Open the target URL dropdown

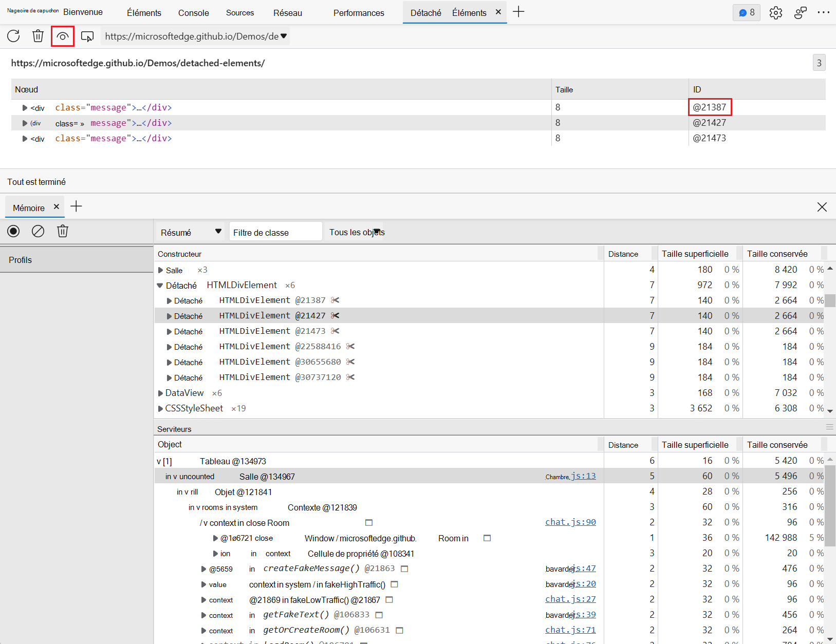(x=195, y=36)
